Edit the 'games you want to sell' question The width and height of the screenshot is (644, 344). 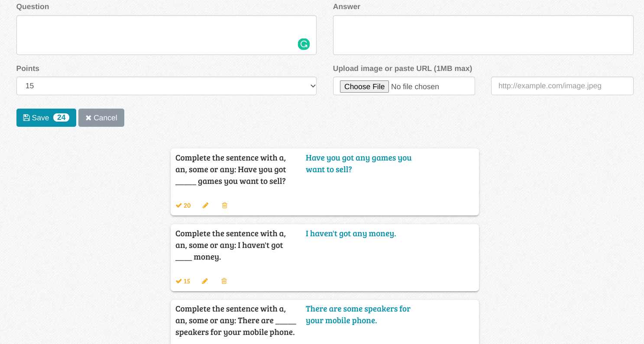(x=205, y=206)
